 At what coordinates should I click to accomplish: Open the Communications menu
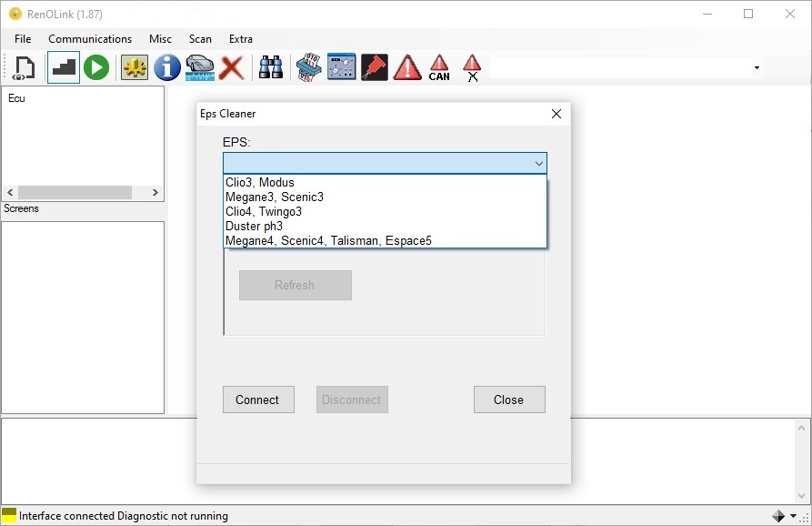click(x=90, y=39)
